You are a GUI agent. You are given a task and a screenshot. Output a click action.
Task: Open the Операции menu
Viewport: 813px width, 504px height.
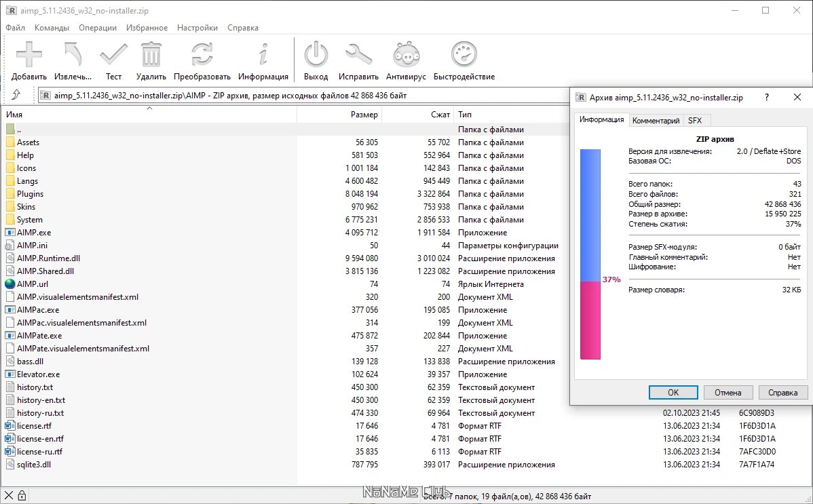pyautogui.click(x=98, y=28)
